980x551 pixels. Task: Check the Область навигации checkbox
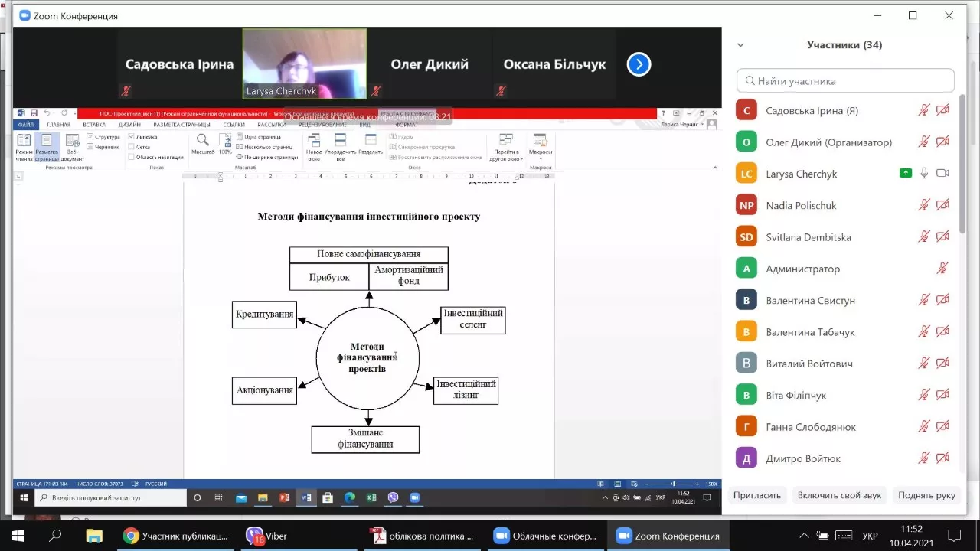[132, 157]
